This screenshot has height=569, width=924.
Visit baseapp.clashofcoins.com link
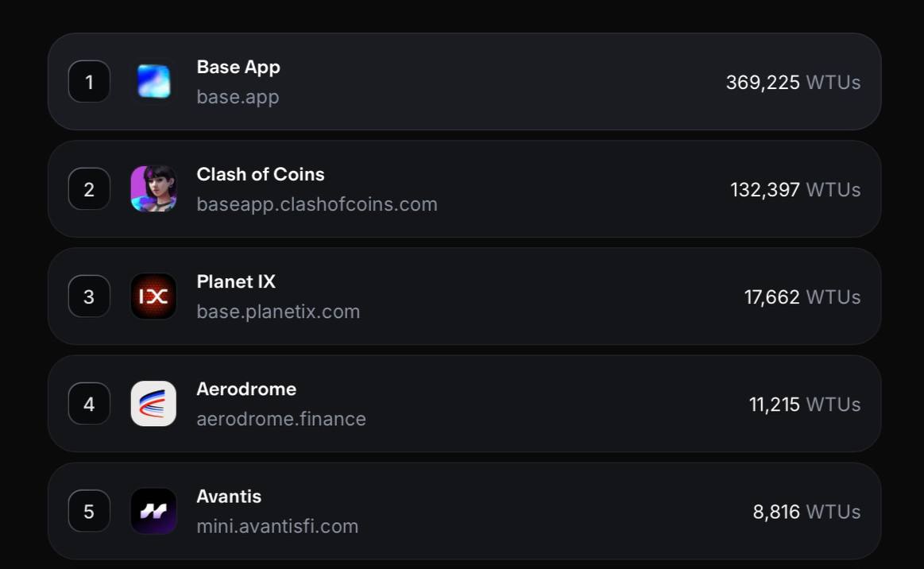coord(317,204)
